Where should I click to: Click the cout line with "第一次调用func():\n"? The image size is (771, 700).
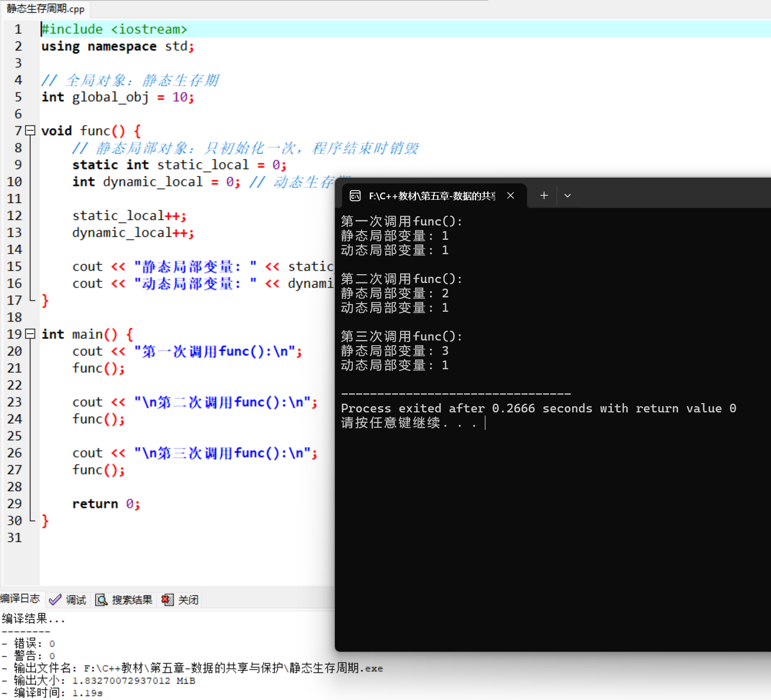coord(187,351)
